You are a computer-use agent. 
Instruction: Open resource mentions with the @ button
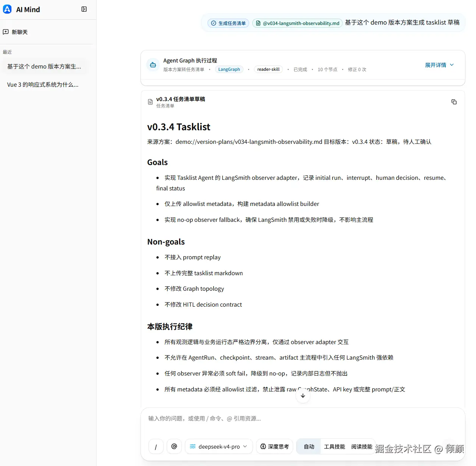point(174,447)
